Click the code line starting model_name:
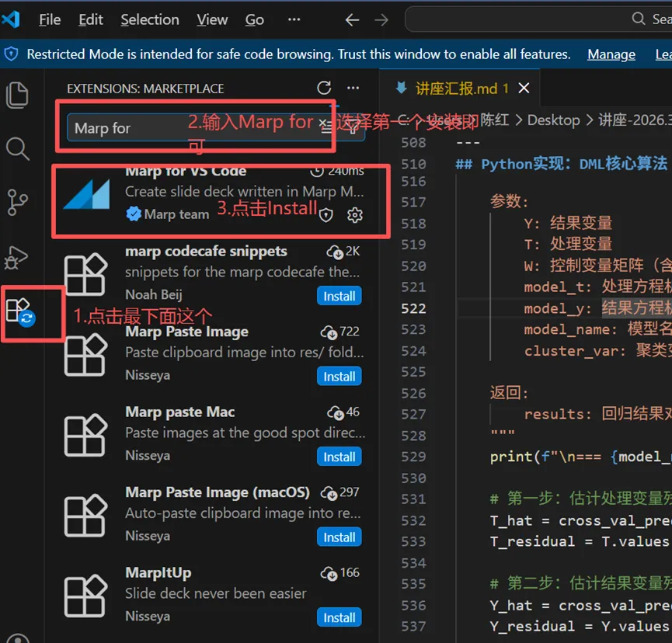Image resolution: width=672 pixels, height=643 pixels. click(597, 329)
